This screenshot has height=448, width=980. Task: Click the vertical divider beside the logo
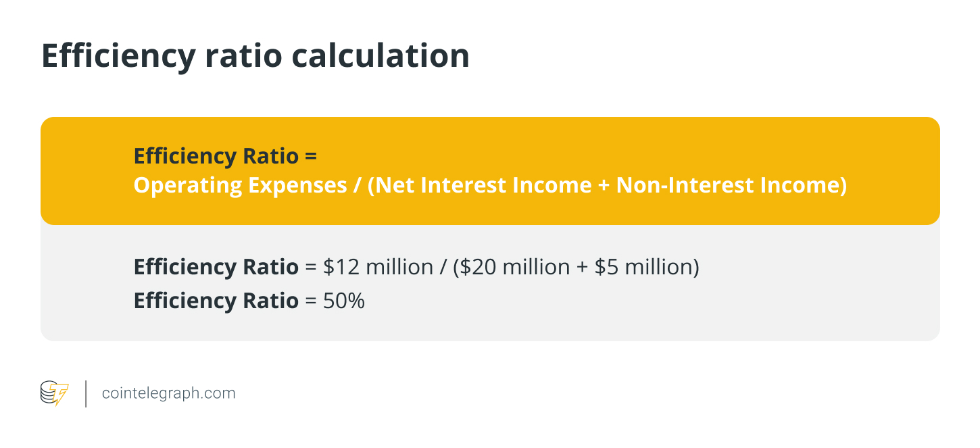coord(86,393)
